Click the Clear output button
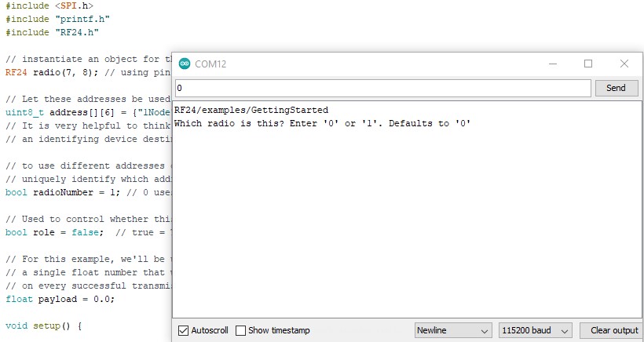The image size is (644, 342). point(614,330)
